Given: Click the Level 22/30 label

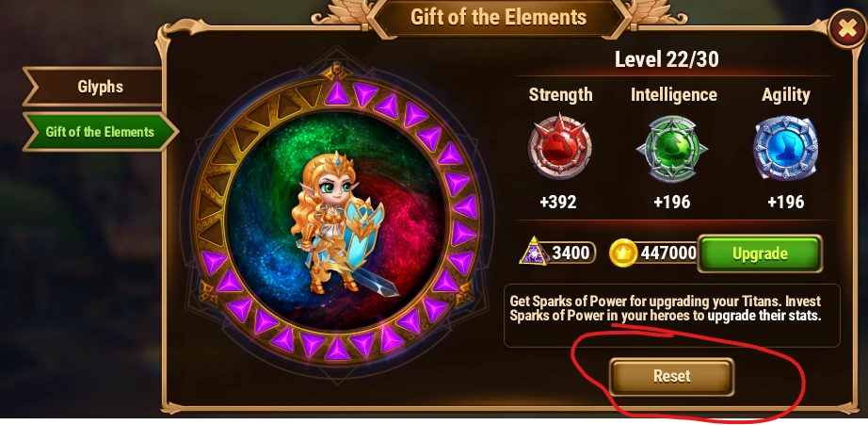Looking at the screenshot, I should [x=667, y=58].
